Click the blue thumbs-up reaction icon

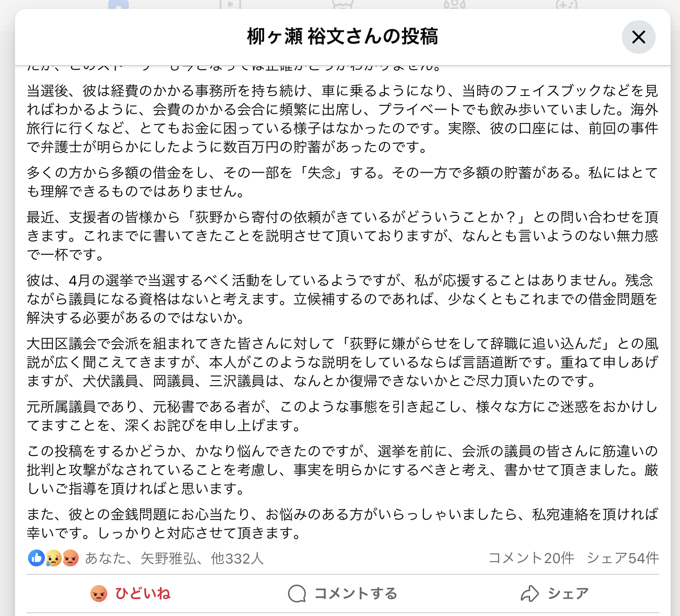[36, 557]
